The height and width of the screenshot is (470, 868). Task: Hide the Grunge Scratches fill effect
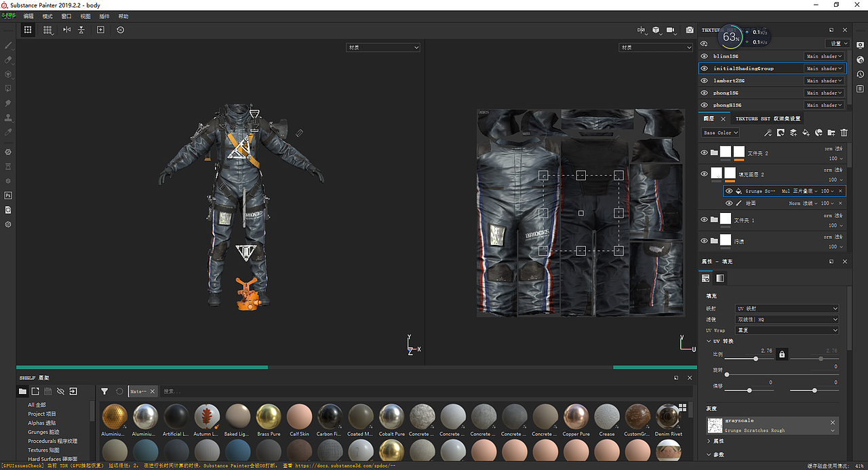pyautogui.click(x=729, y=191)
